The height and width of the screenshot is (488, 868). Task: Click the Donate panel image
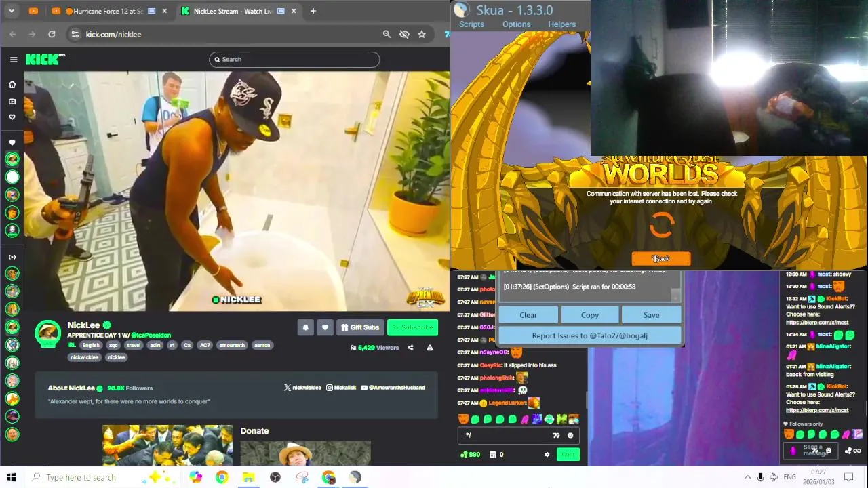click(305, 453)
